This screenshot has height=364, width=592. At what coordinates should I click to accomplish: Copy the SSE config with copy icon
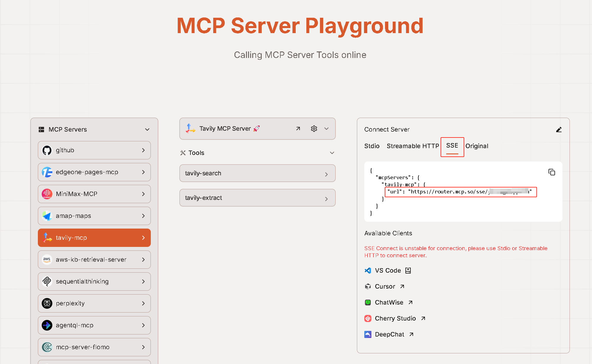click(x=552, y=172)
